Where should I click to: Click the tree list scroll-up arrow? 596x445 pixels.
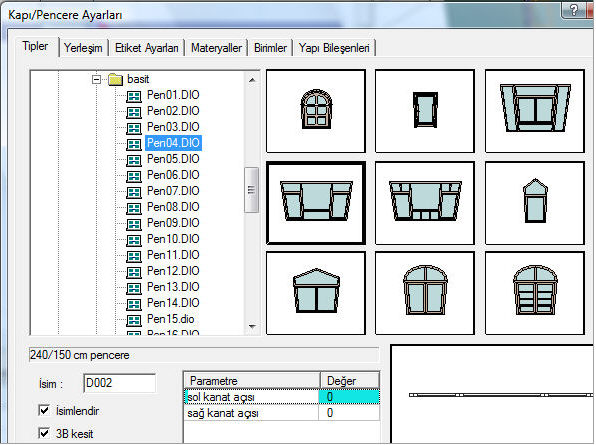(252, 80)
